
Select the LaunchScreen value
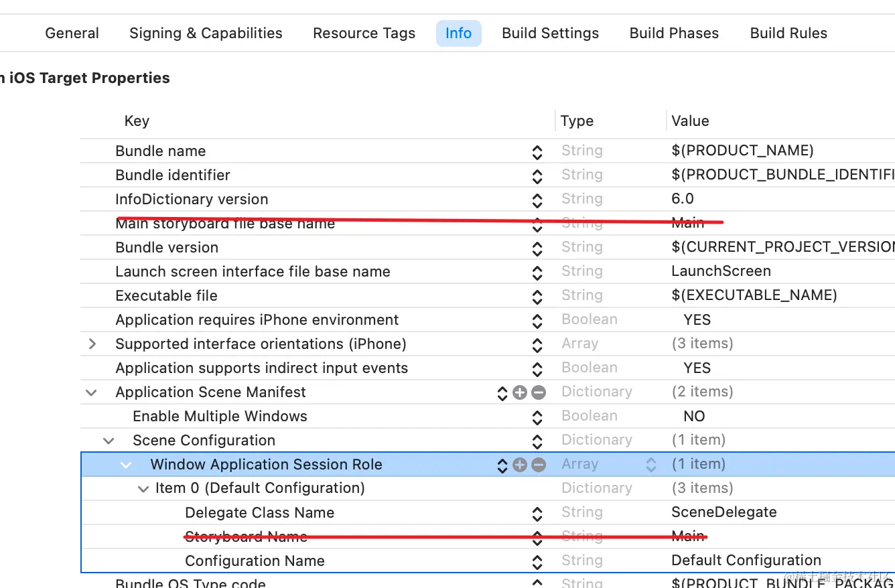coord(721,271)
